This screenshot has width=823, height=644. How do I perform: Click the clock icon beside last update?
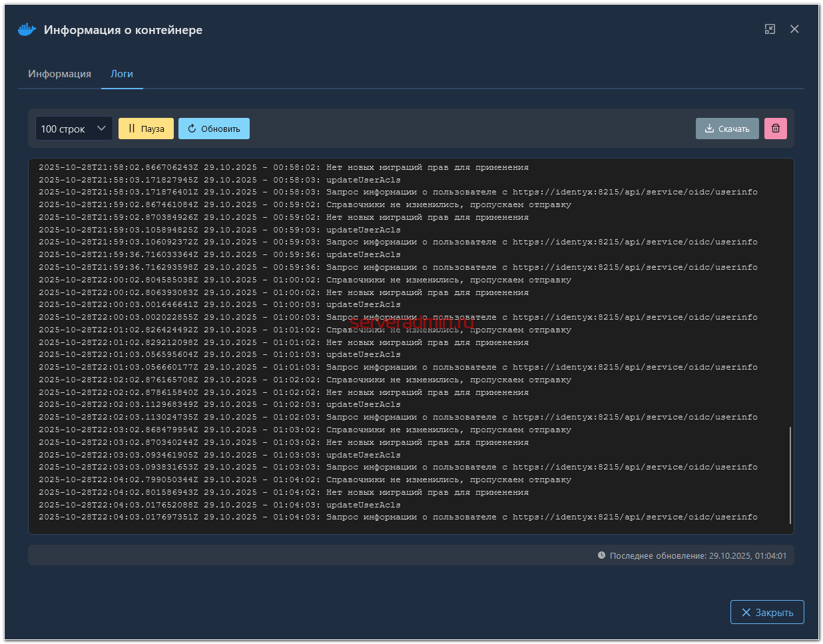coord(601,555)
